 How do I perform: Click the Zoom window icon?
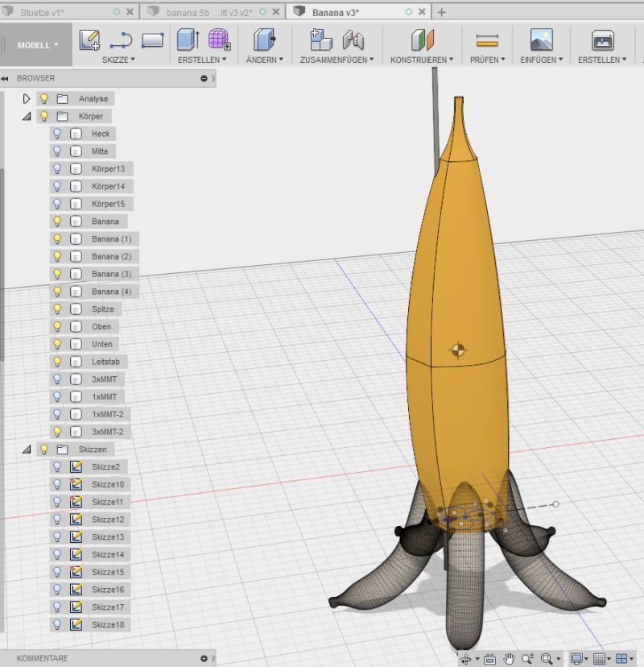[527, 659]
